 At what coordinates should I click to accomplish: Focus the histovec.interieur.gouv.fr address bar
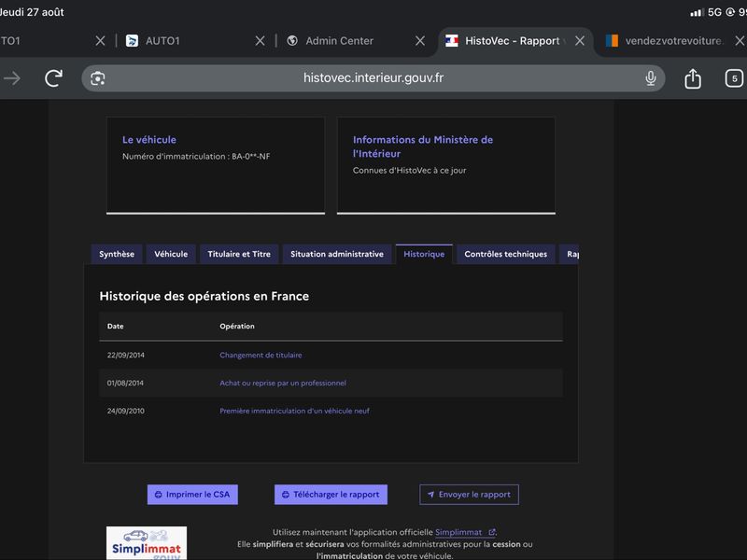pos(373,77)
